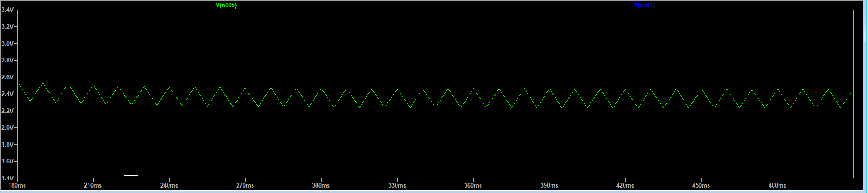
Task: Click the 2.4V vertical axis tick label
Action: click(x=8, y=94)
